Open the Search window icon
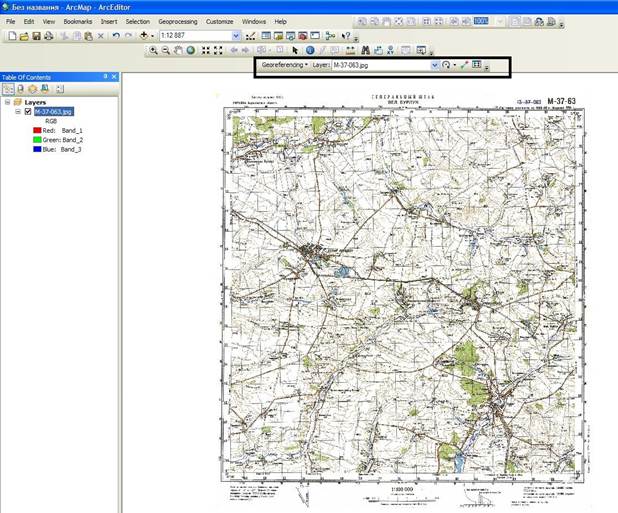Screen dimensions: 618x513 pyautogui.click(x=290, y=36)
